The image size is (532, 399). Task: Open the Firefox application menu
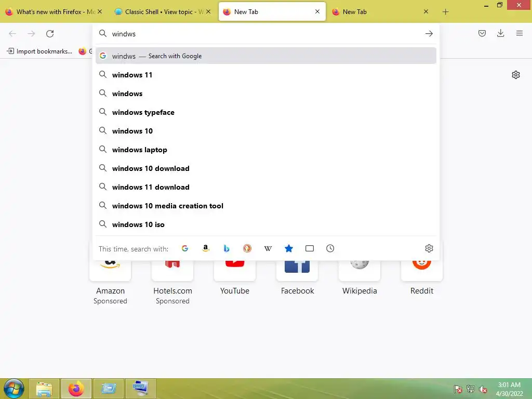[519, 33]
